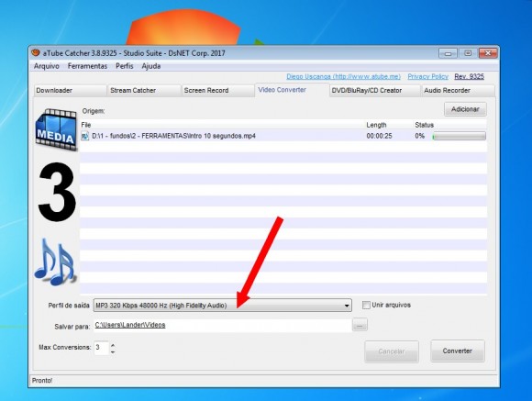The height and width of the screenshot is (401, 532).
Task: Click the Pronto! status bar text
Action: tap(42, 381)
